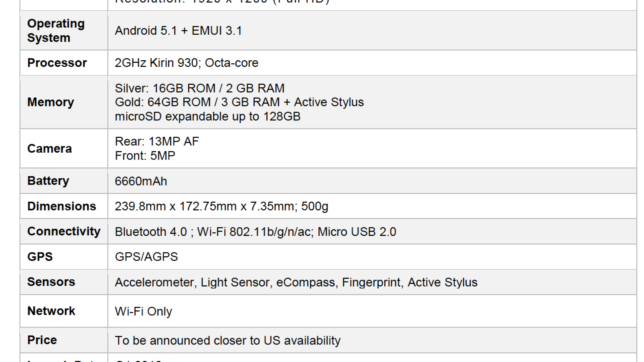Click the 6660mAh battery value

coord(141,181)
